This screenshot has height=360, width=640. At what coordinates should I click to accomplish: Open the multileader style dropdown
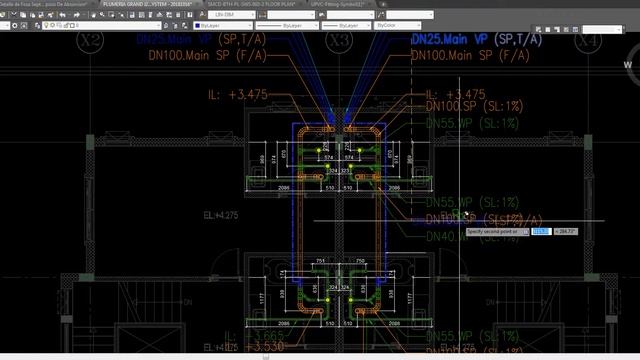pyautogui.click(x=410, y=15)
